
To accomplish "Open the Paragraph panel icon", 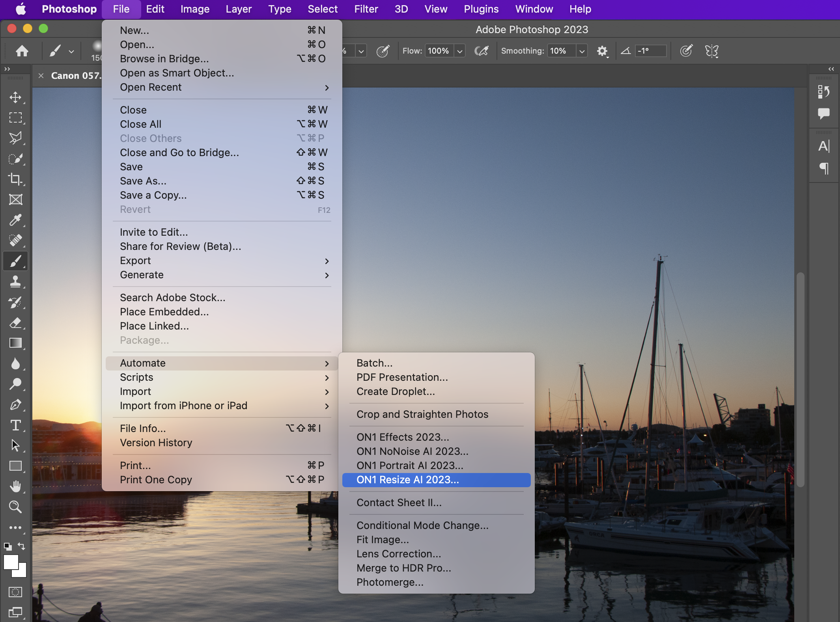I will pyautogui.click(x=824, y=168).
